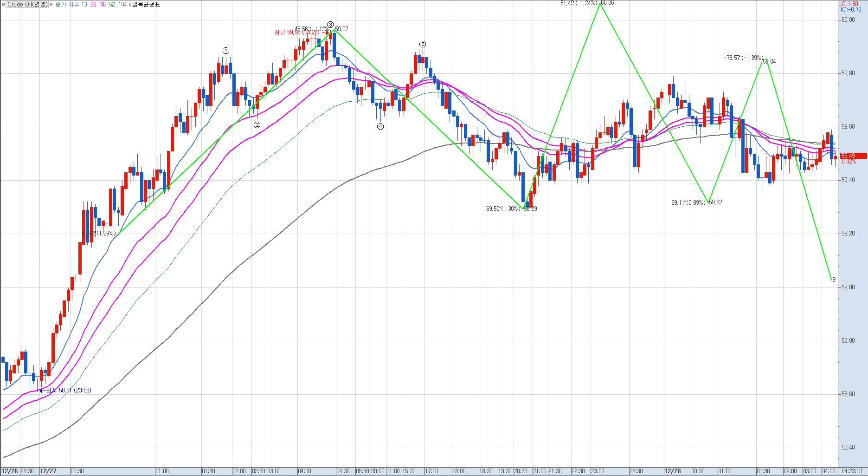This screenshot has height=476, width=868.
Task: Select wave marker ③ near the peak
Action: click(330, 25)
